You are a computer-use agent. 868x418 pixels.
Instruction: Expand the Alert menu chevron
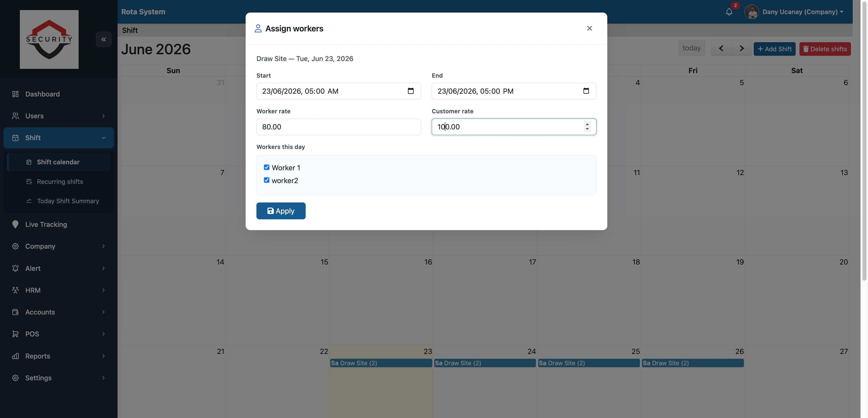tap(103, 268)
